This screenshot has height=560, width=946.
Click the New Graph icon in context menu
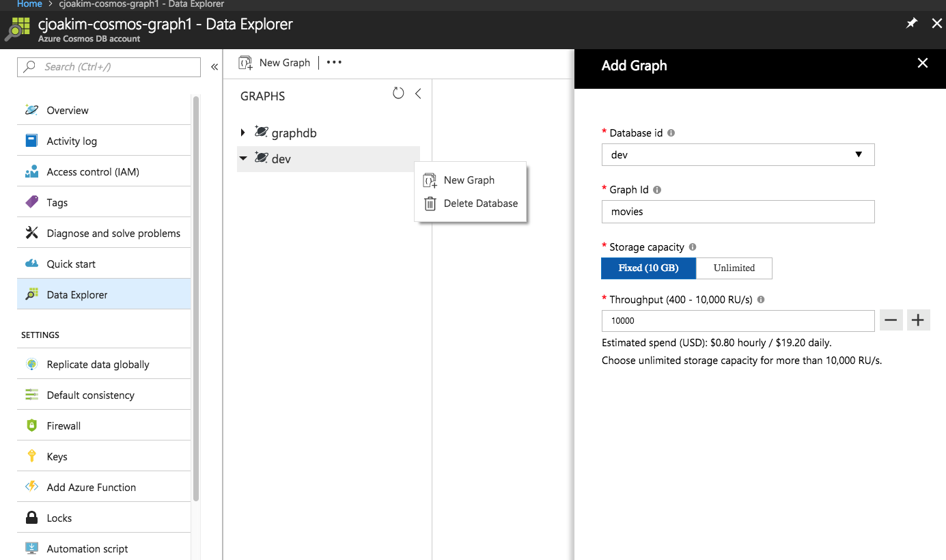point(430,180)
